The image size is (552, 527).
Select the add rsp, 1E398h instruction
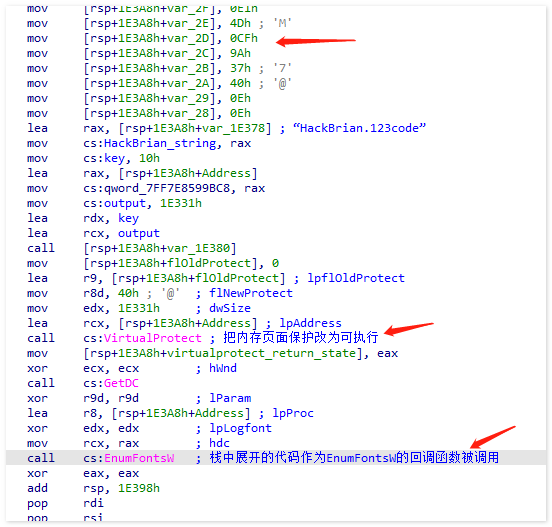coord(93,488)
